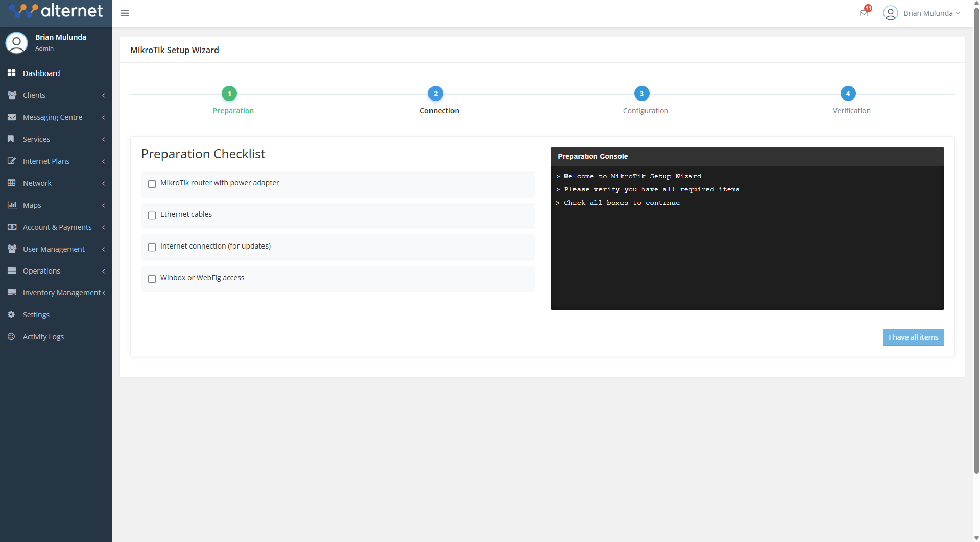Click the Services bookmark icon
This screenshot has height=542, width=980.
click(x=11, y=139)
